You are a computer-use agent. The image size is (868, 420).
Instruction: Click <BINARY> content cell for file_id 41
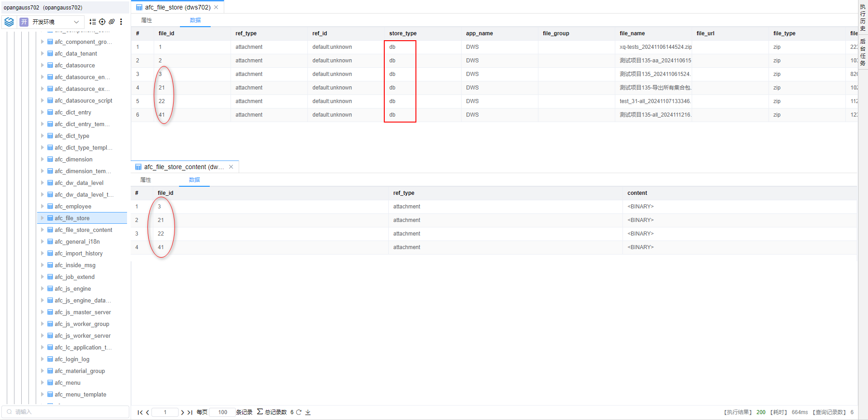click(641, 247)
